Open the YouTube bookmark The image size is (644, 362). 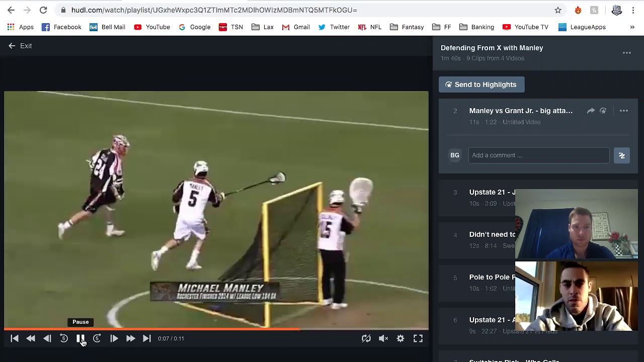coord(152,27)
